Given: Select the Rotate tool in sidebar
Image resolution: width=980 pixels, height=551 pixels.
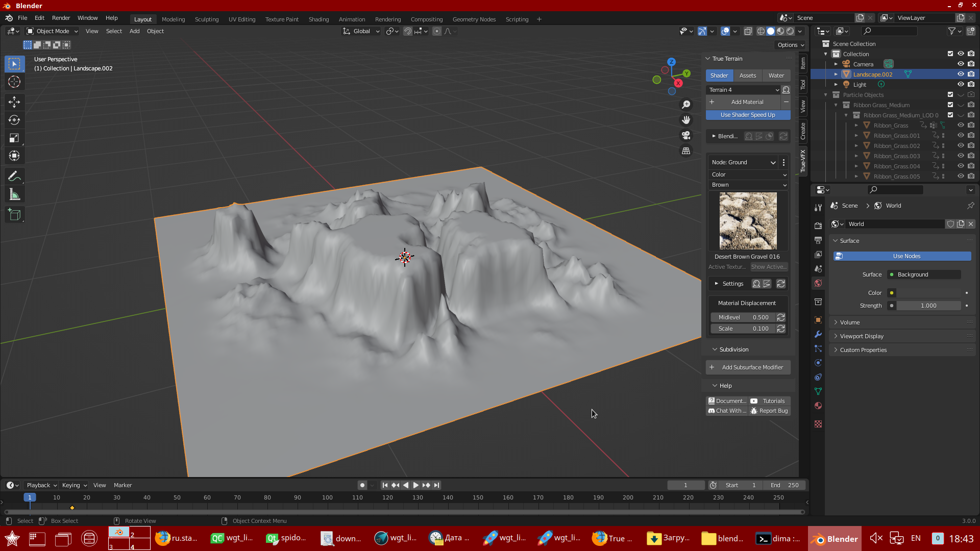Looking at the screenshot, I should pyautogui.click(x=15, y=119).
